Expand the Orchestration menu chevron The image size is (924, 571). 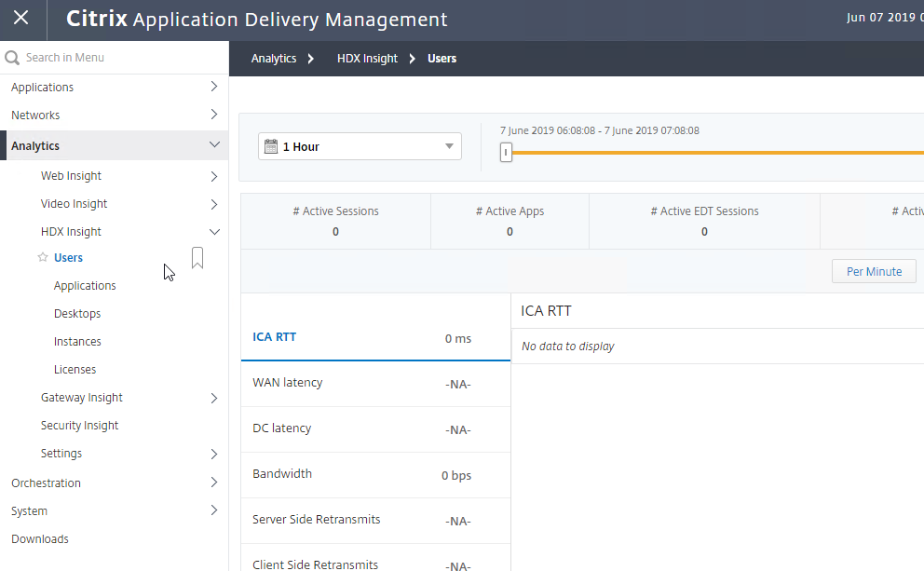tap(214, 482)
